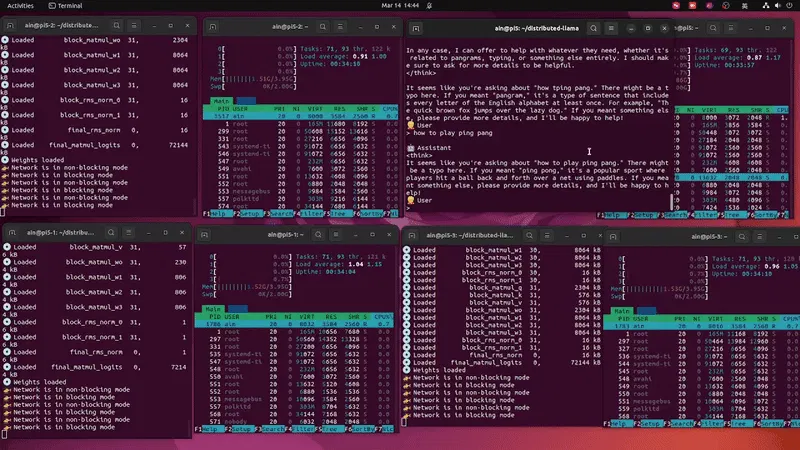Viewport: 800px width, 450px height.
Task: Open hamburger menu in ain@pi5-2: ~ window
Action: tap(340, 27)
